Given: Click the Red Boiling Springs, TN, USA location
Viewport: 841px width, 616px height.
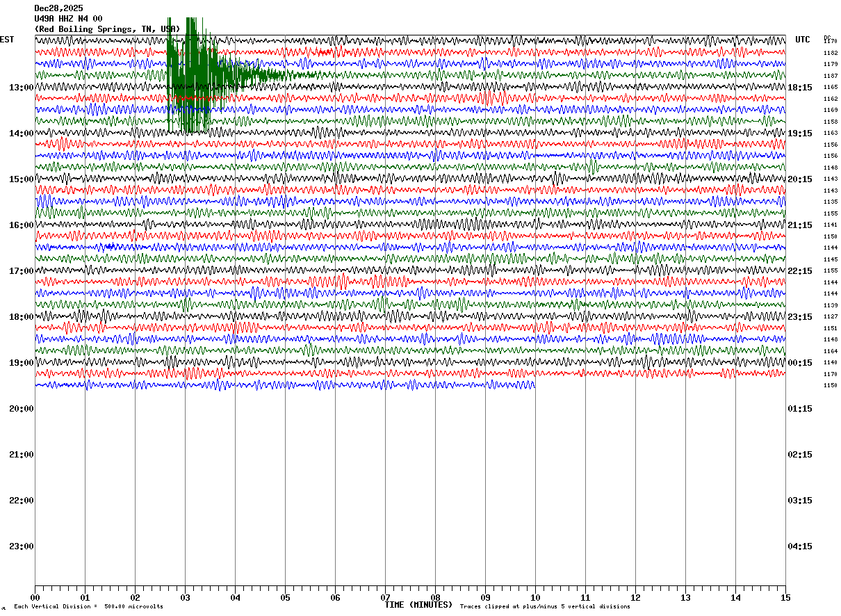Looking at the screenshot, I should tap(107, 29).
